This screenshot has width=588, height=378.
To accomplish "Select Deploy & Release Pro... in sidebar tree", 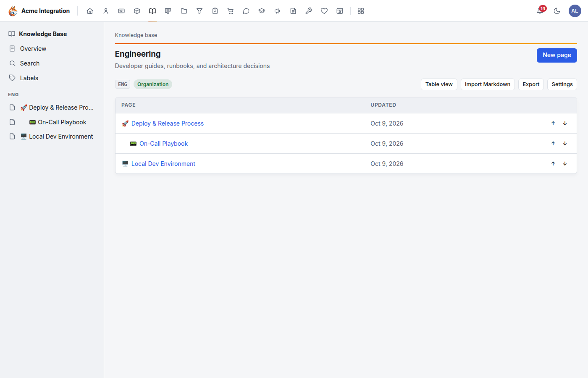I will [x=52, y=108].
